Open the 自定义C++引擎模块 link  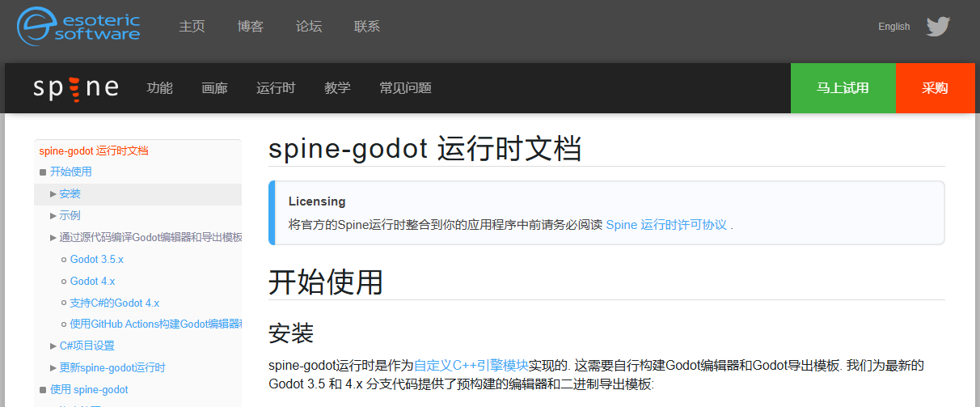point(471,365)
